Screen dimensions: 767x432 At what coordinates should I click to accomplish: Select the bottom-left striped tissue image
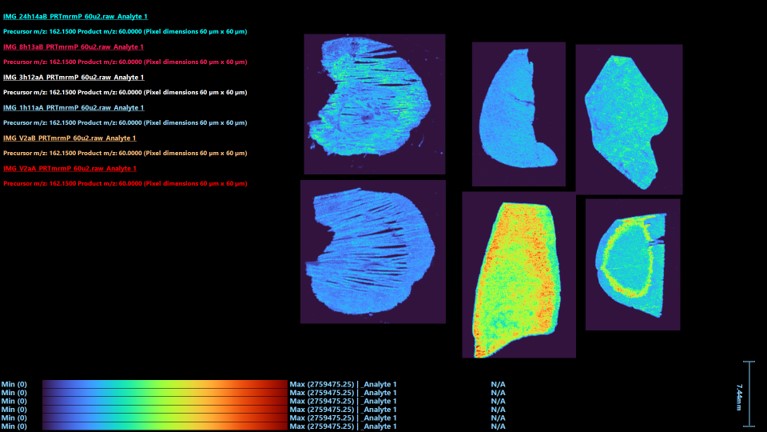click(372, 251)
